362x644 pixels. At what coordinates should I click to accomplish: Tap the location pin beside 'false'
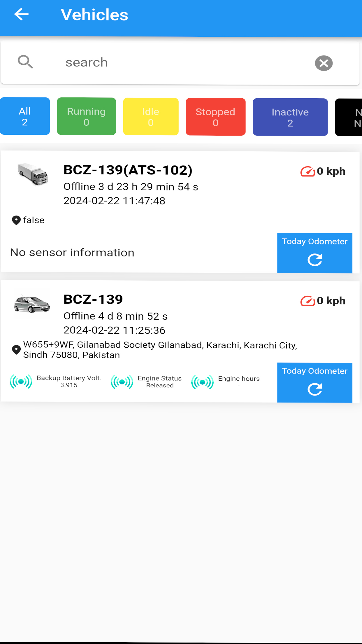16,220
